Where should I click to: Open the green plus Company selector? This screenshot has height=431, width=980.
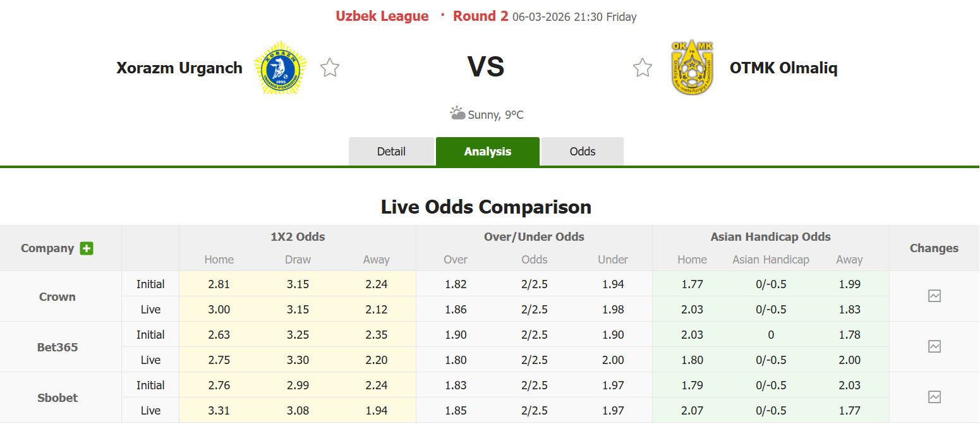click(x=87, y=248)
